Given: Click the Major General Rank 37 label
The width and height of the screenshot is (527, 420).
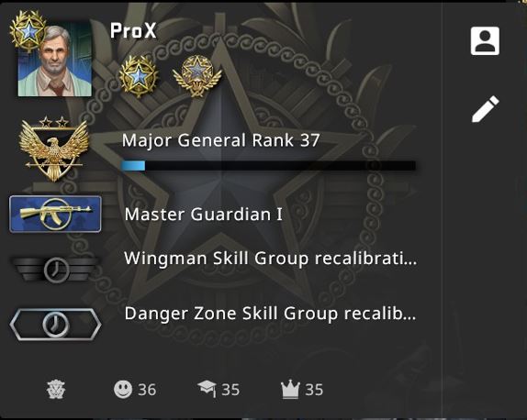Looking at the screenshot, I should (220, 140).
